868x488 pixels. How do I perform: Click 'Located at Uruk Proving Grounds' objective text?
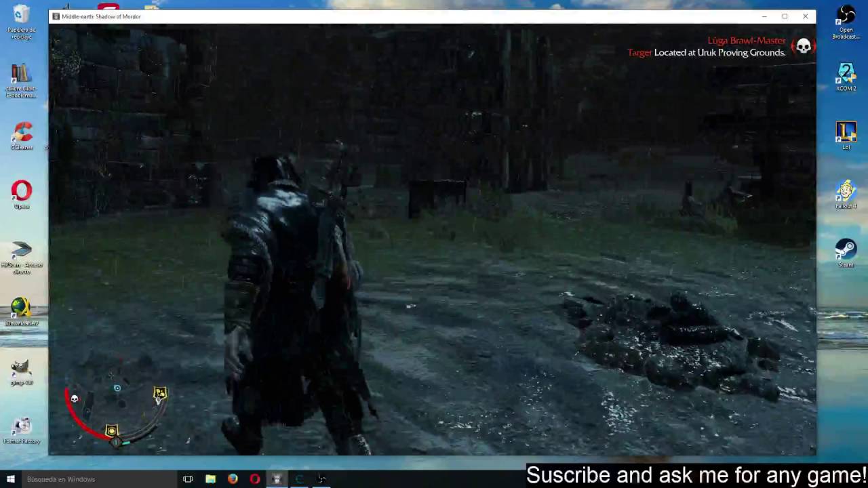coord(719,52)
